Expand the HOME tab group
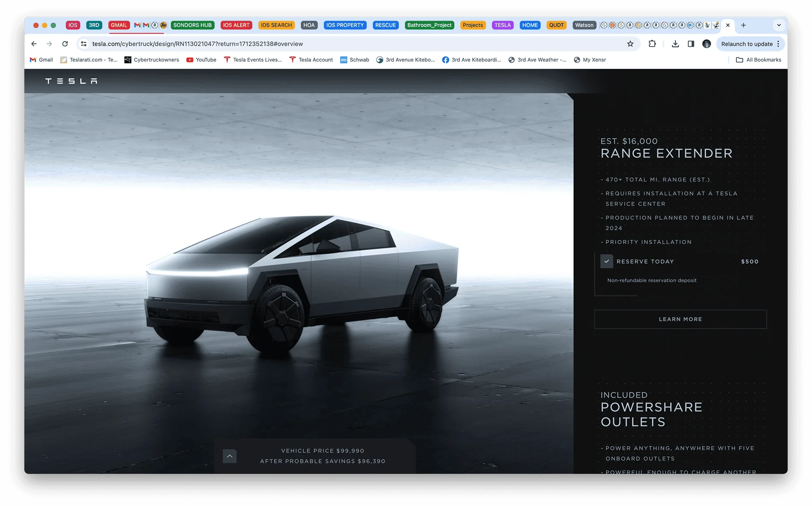The image size is (812, 506). [x=530, y=25]
